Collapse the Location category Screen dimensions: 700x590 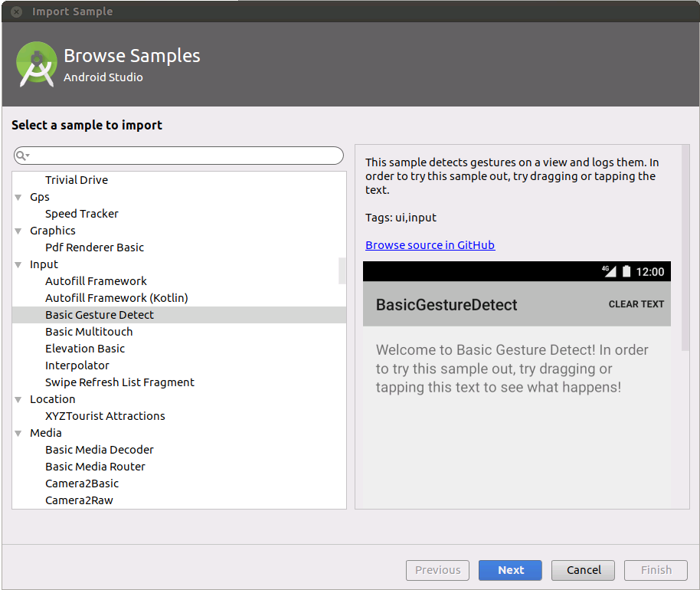(18, 400)
